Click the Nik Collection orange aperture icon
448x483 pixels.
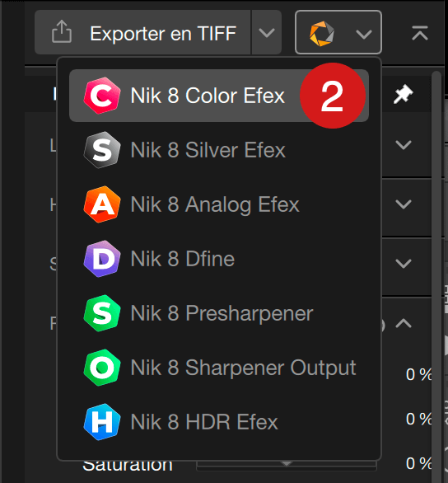(322, 33)
